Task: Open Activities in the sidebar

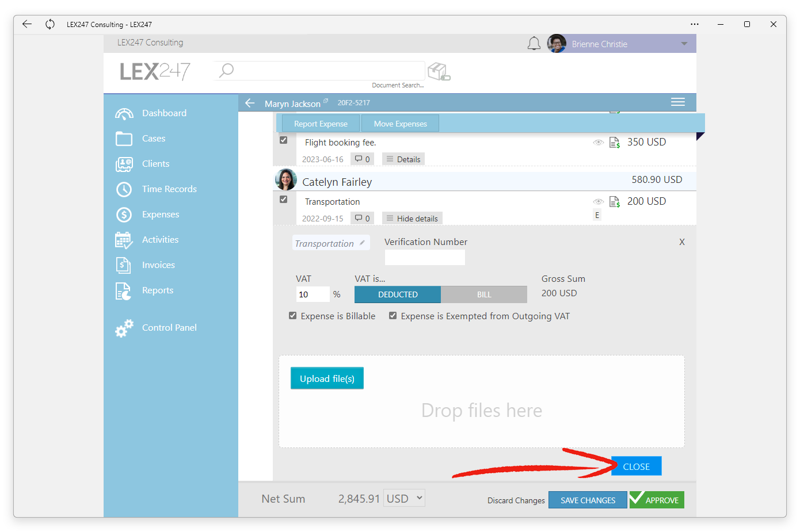Action: pyautogui.click(x=160, y=240)
